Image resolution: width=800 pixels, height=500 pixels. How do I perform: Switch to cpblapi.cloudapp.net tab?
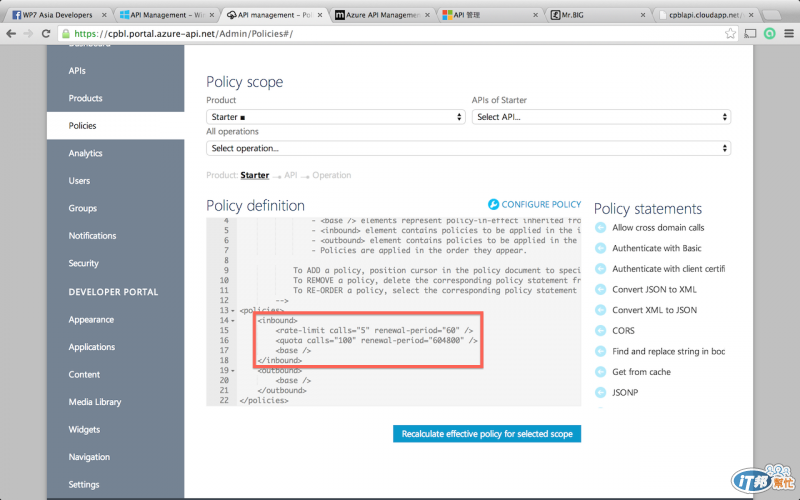pos(706,15)
